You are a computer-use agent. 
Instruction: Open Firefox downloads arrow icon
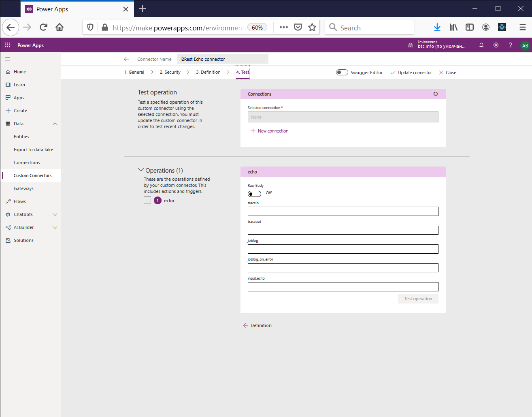pyautogui.click(x=437, y=27)
